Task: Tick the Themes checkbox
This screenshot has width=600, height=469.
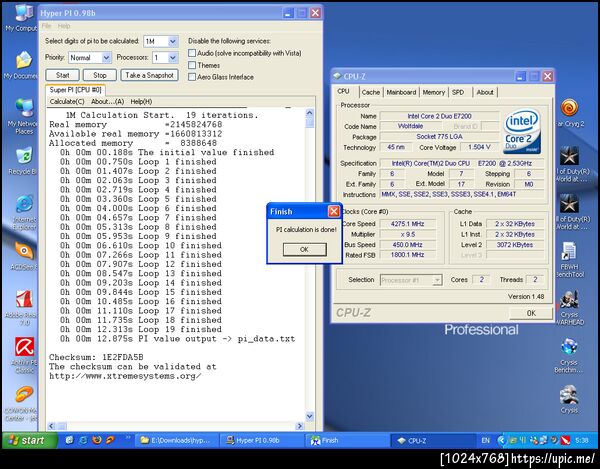Action: [x=193, y=64]
